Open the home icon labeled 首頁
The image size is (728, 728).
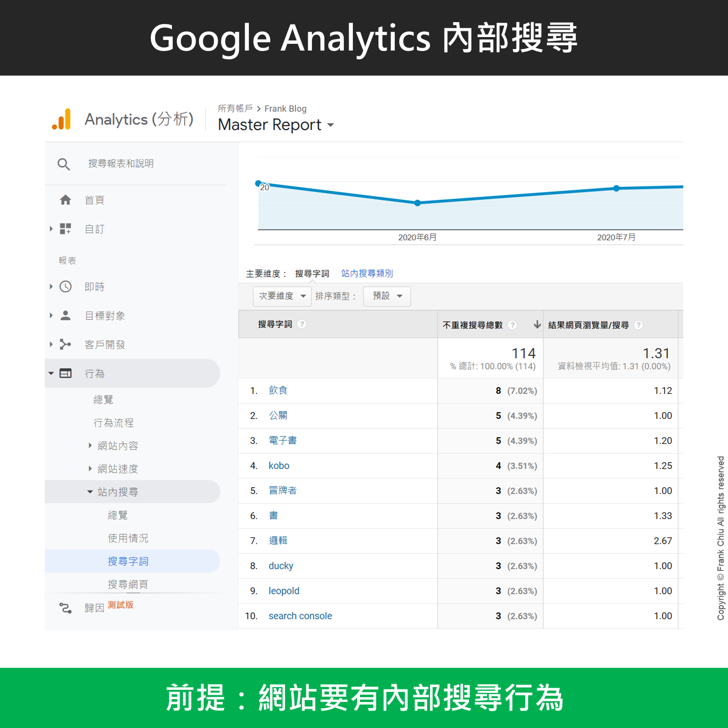65,200
